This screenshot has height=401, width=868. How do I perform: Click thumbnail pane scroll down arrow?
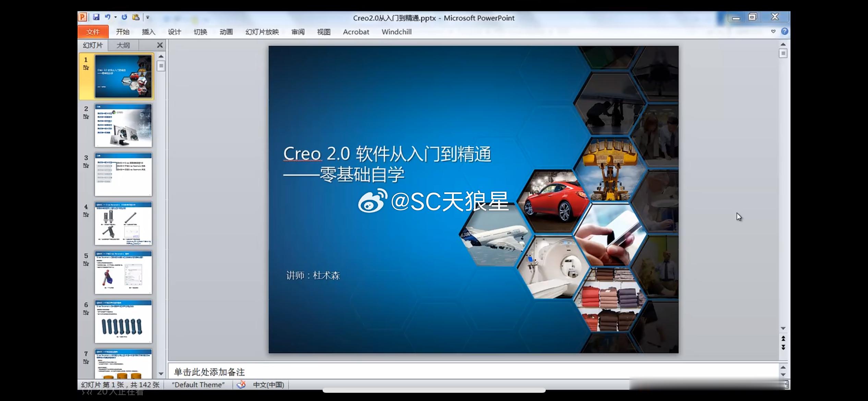(161, 374)
